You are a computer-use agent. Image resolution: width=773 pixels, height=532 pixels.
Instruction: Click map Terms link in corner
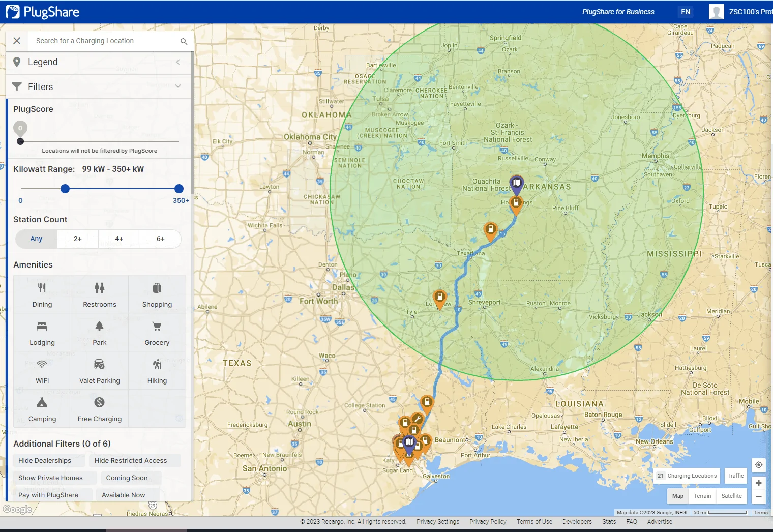[760, 513]
